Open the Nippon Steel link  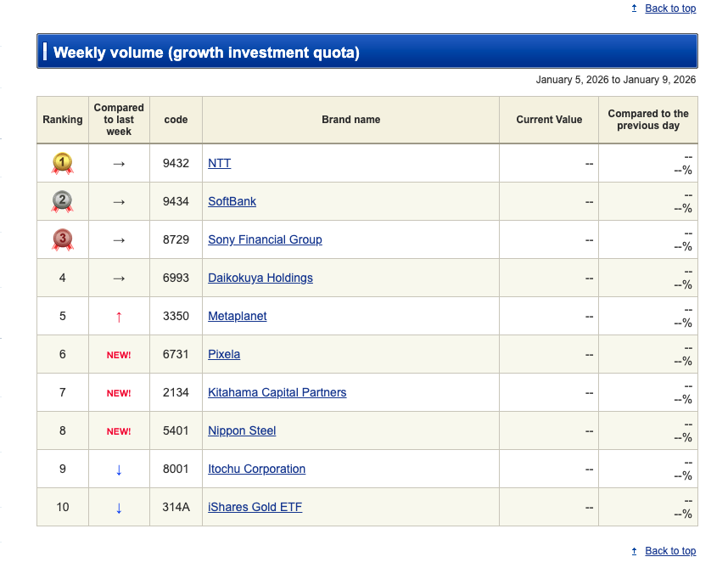[242, 430]
